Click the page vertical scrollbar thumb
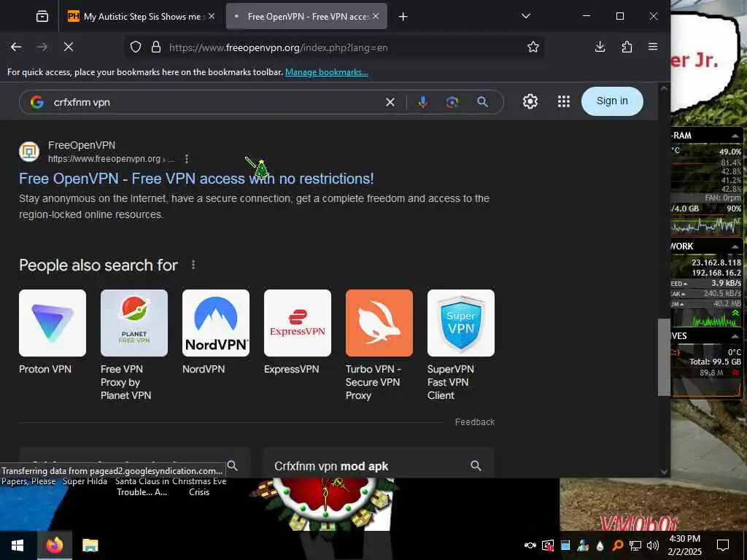This screenshot has width=747, height=560. point(664,357)
